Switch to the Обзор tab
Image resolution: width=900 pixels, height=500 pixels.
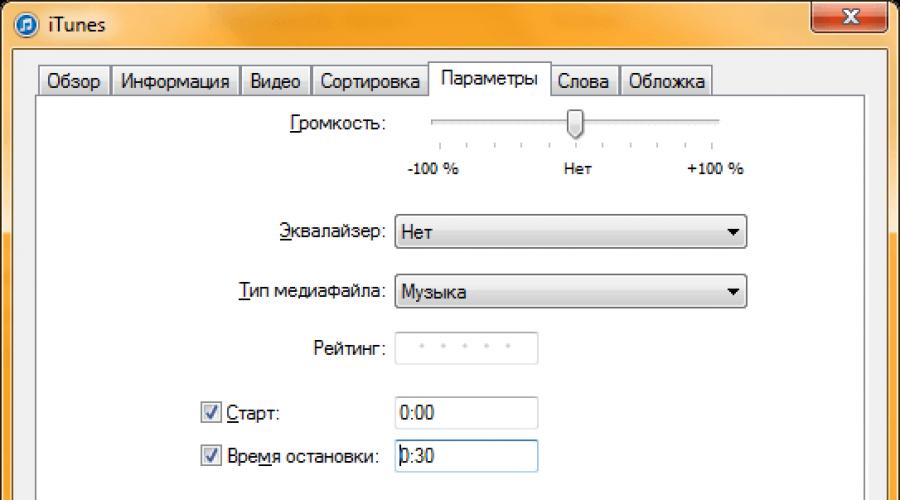tap(73, 81)
